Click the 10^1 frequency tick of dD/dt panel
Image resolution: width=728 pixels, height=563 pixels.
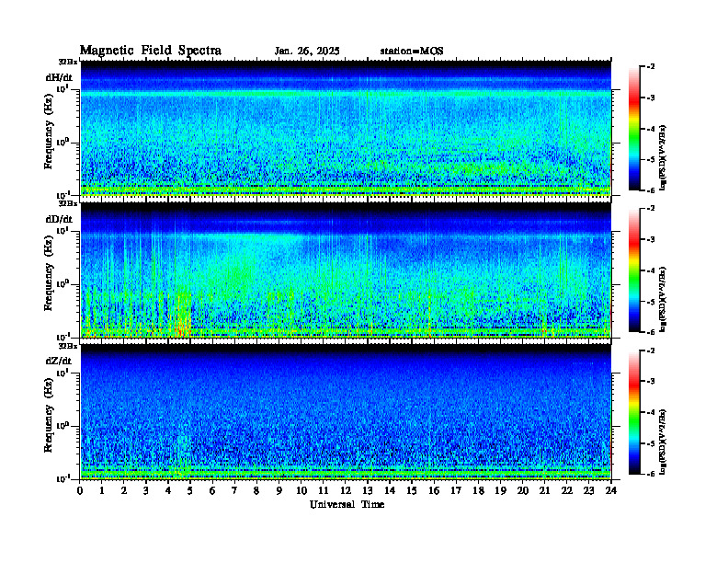[63, 230]
